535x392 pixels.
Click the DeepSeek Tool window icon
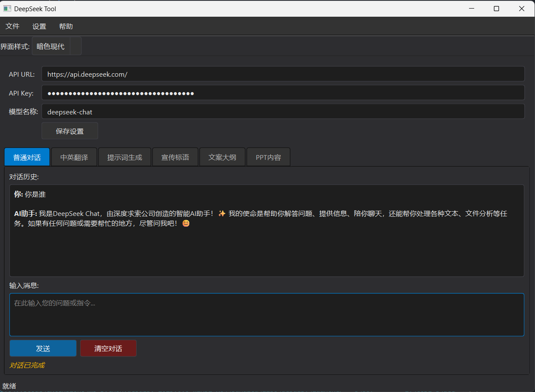click(x=7, y=9)
